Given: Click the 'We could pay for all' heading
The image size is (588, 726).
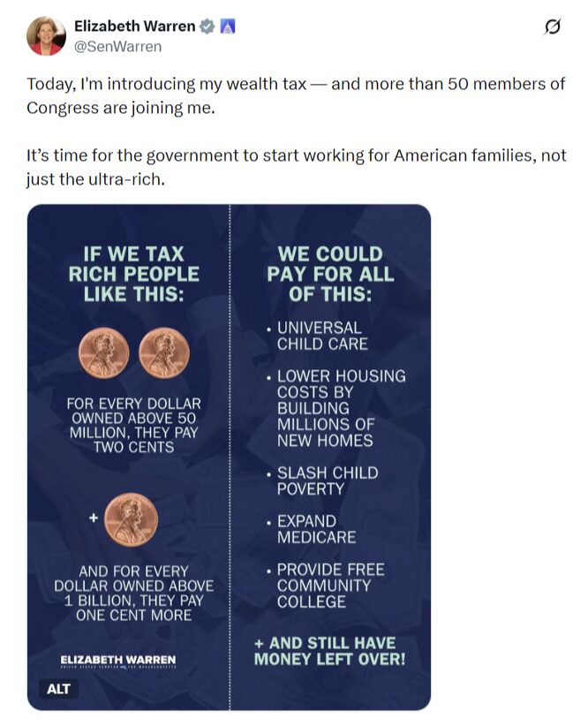Looking at the screenshot, I should (x=330, y=275).
